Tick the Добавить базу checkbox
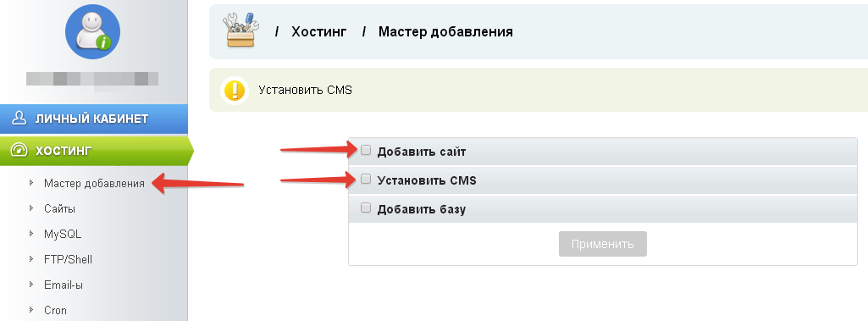This screenshot has height=321, width=868. pos(366,208)
